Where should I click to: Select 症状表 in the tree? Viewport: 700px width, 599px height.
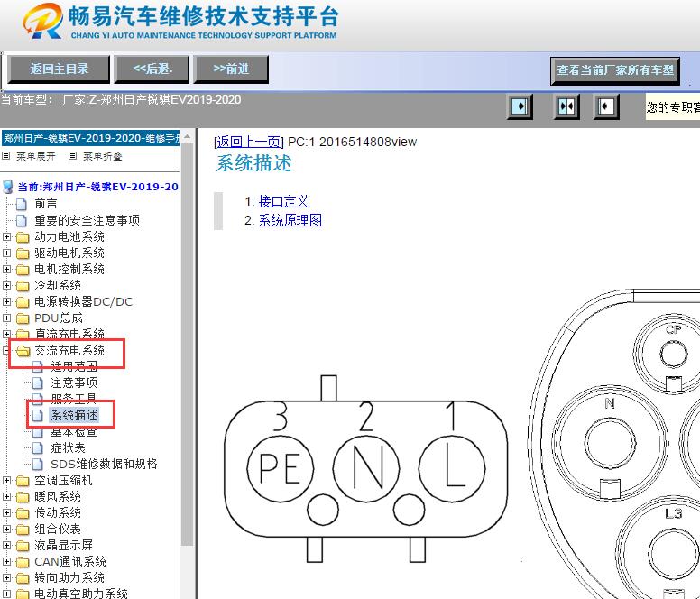pos(68,447)
